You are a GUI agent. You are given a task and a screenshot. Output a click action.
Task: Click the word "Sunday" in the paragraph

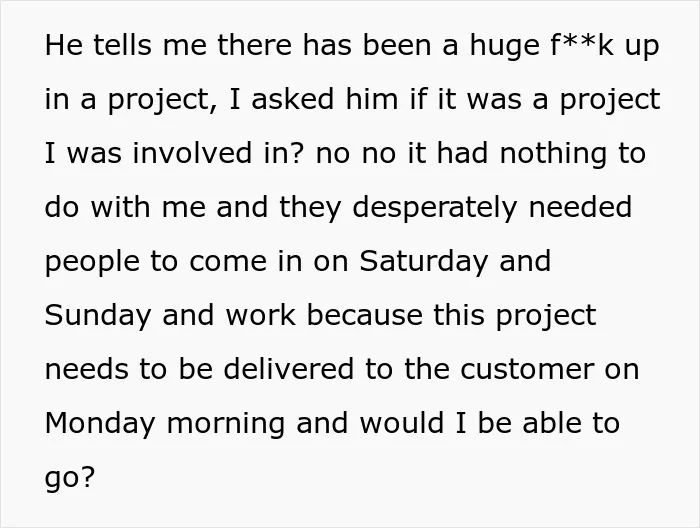[x=98, y=316]
